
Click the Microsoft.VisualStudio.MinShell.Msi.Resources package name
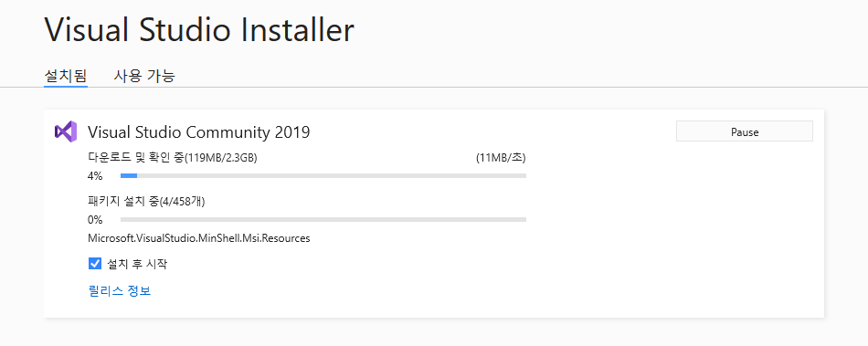pos(199,238)
